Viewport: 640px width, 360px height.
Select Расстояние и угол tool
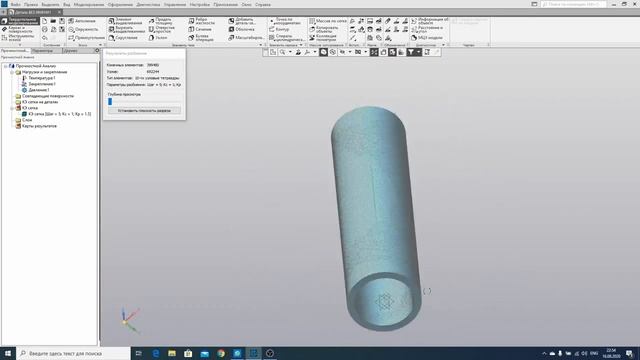pyautogui.click(x=427, y=29)
